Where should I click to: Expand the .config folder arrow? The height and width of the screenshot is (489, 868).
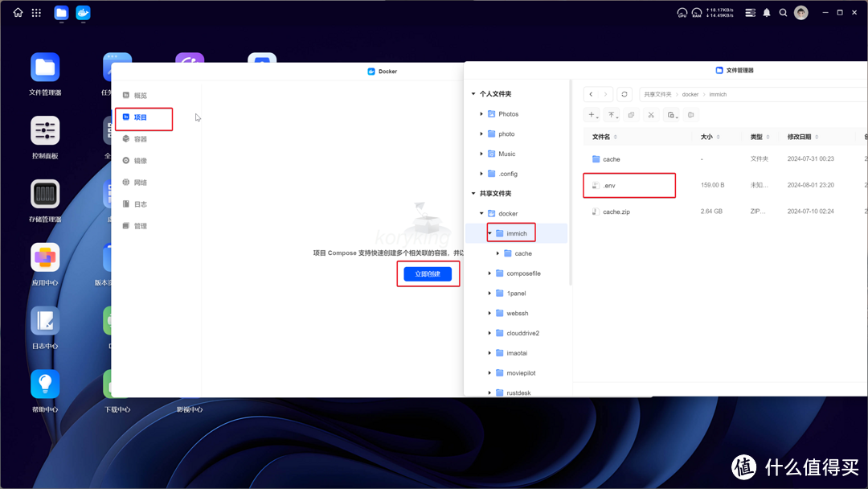481,174
